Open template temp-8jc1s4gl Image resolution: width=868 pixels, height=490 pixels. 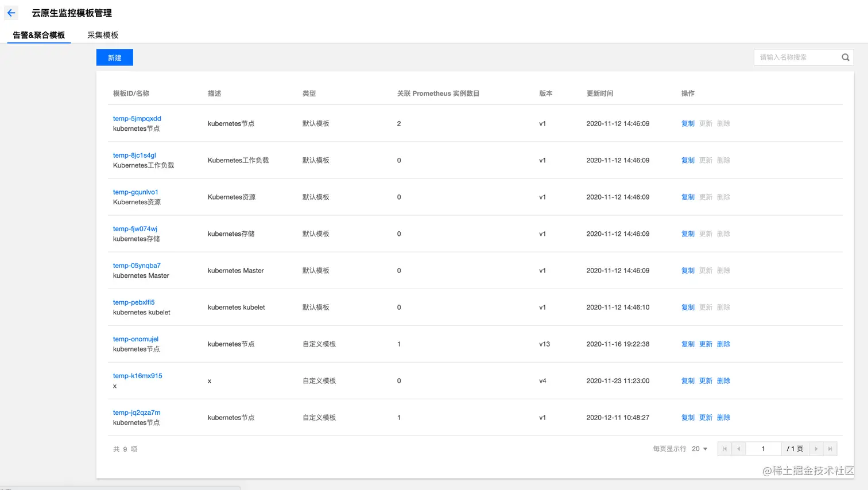134,155
